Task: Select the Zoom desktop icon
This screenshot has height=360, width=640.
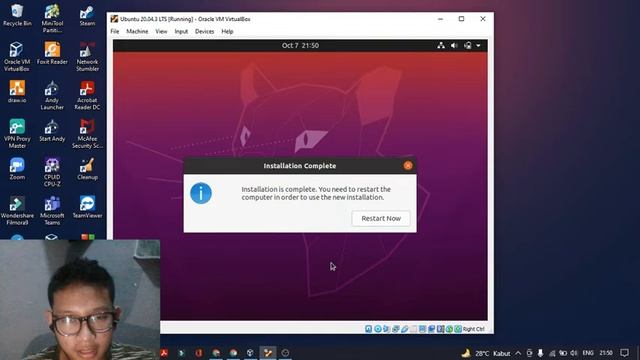Action: coord(17,168)
